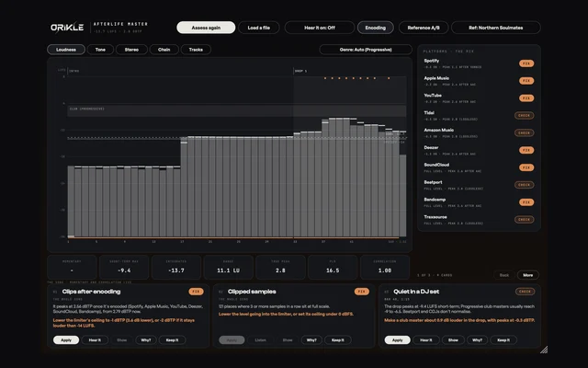This screenshot has height=368, width=588.
Task: Click the AFTERLIFE MASTER track title
Action: pyautogui.click(x=120, y=24)
